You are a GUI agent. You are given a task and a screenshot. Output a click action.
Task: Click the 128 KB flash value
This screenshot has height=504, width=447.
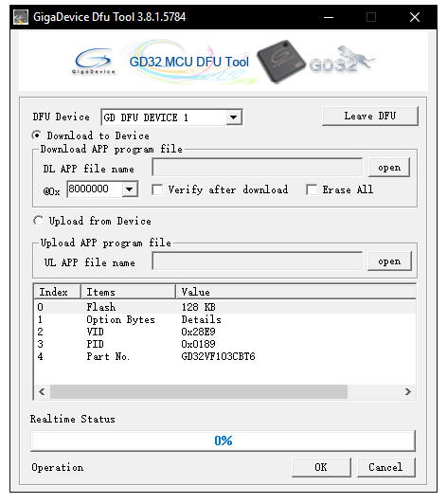198,307
